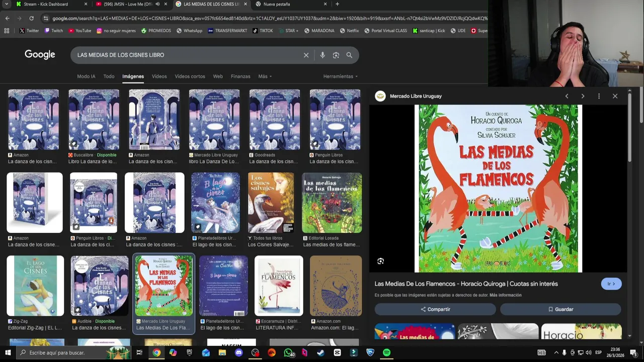Open 'no seguir mujeres' Instagram bookmark
The height and width of the screenshot is (362, 644).
(x=116, y=31)
